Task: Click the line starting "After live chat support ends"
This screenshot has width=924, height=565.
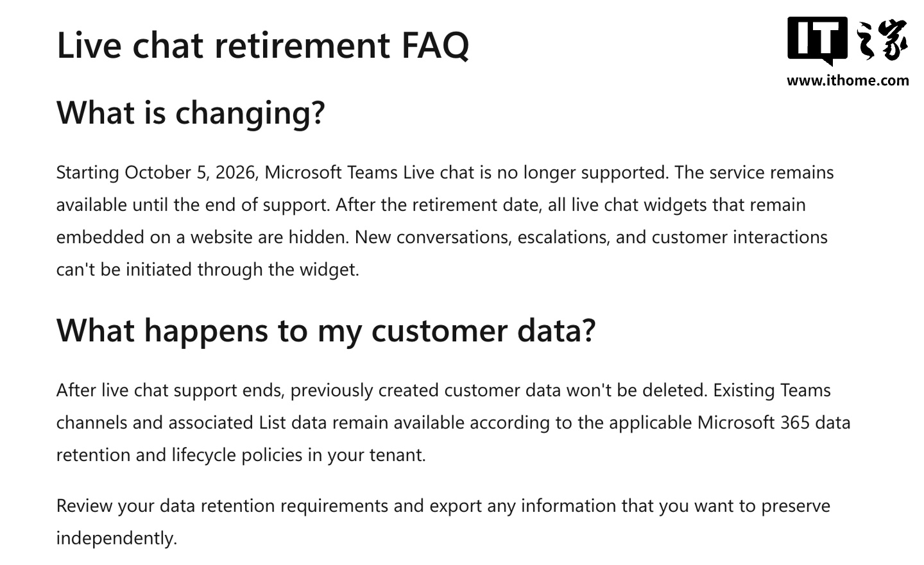Action: (443, 391)
